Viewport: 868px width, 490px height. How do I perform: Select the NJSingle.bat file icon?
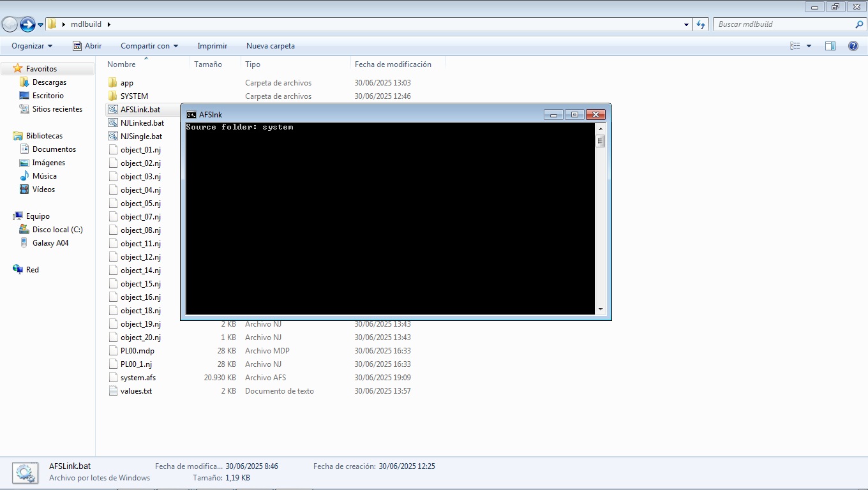[x=113, y=137]
